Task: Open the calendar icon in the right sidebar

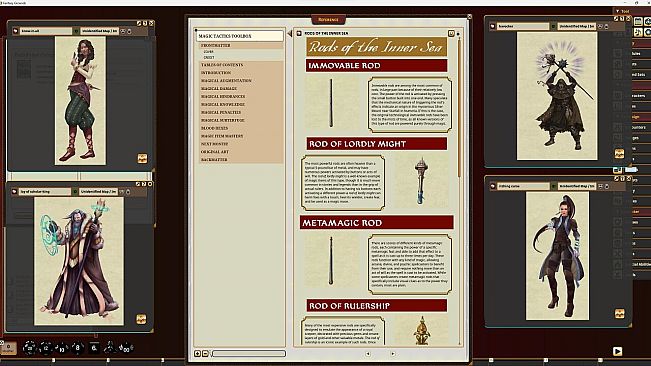Action: click(639, 22)
